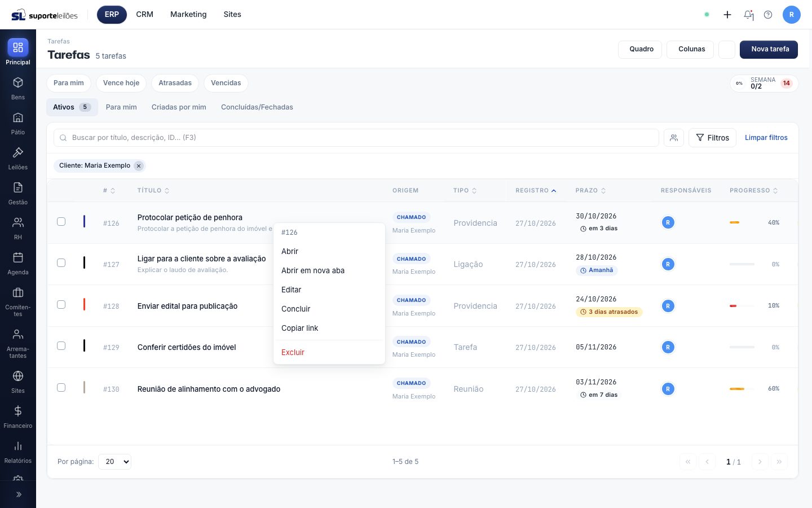Switch to Quadro view
The height and width of the screenshot is (508, 812).
(x=641, y=49)
